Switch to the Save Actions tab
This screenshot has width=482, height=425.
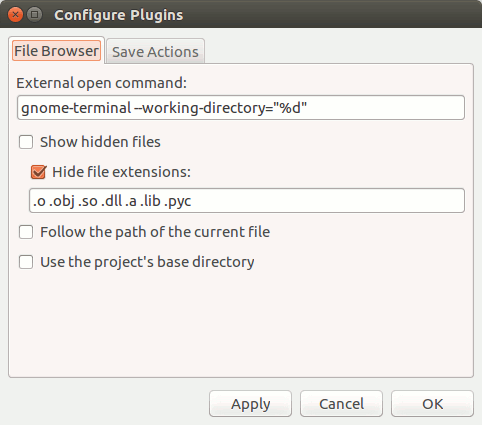click(155, 52)
